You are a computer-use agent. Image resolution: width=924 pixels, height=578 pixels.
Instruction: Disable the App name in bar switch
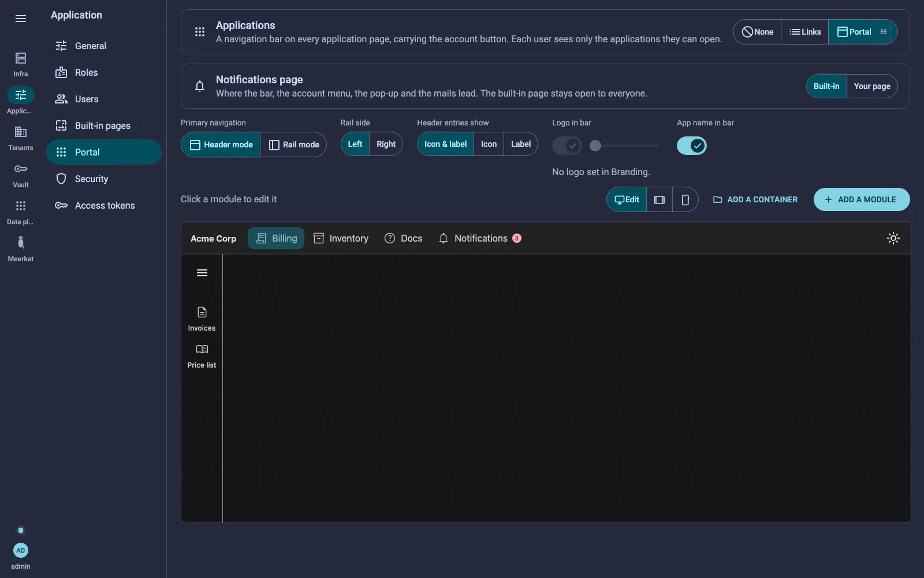point(692,146)
